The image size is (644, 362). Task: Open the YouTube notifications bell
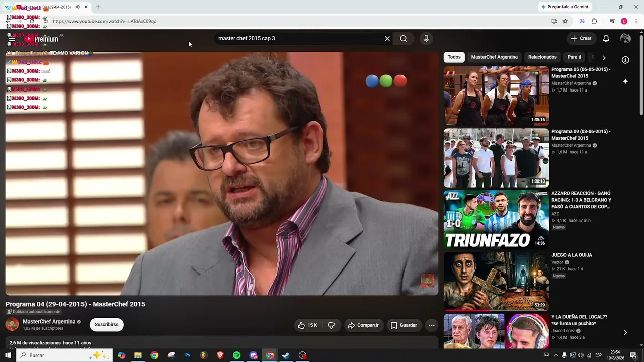click(x=606, y=39)
